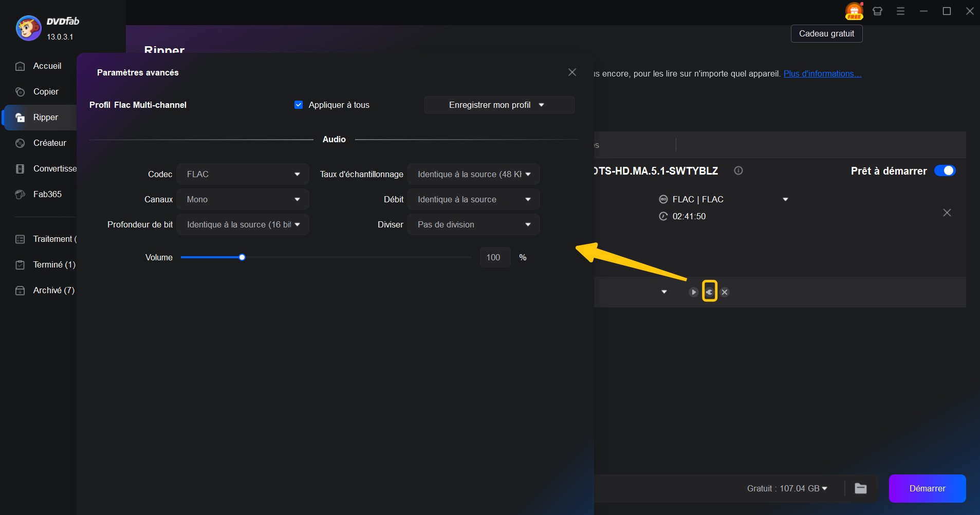Expand the FLAC | FLAC format dropdown
The image size is (980, 515).
click(x=785, y=199)
